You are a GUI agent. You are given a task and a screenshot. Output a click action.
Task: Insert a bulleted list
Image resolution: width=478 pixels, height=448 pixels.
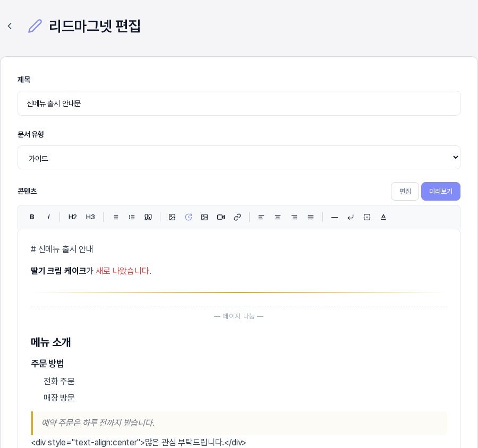(x=116, y=217)
